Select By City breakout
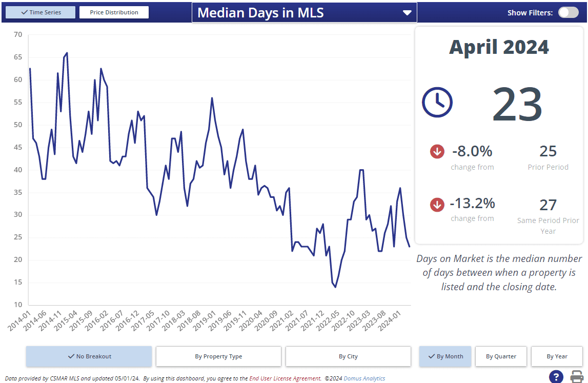Screen dimensions: 588x383 (x=348, y=356)
